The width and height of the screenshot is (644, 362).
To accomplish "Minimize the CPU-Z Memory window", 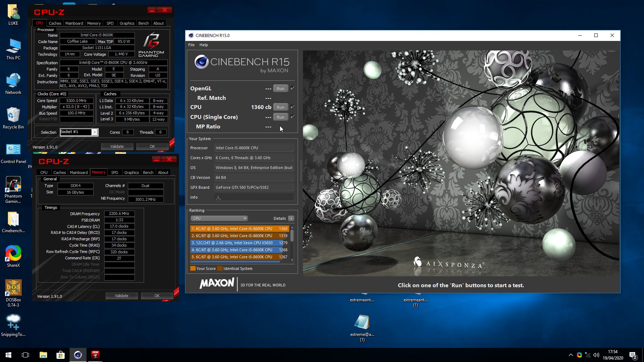I will click(x=156, y=159).
